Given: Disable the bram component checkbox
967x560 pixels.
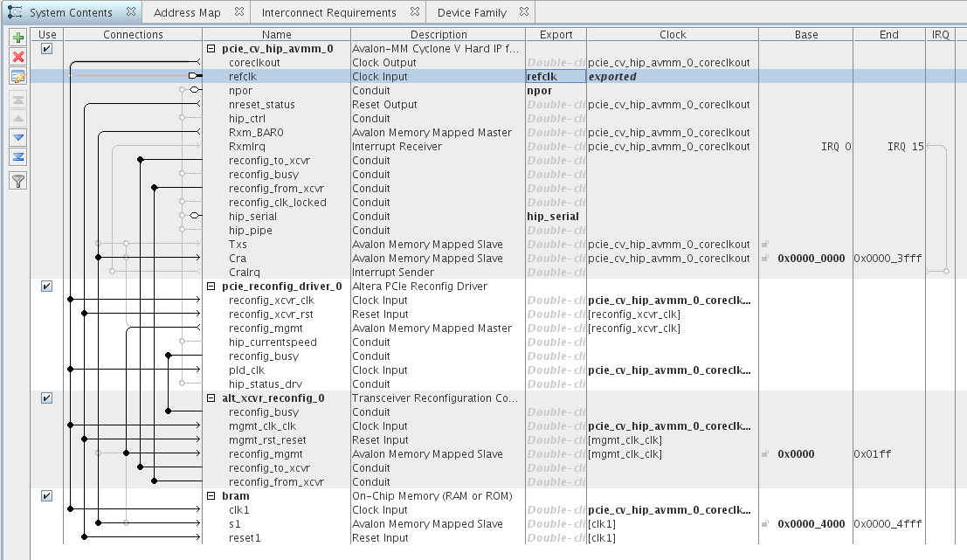Looking at the screenshot, I should coord(47,496).
